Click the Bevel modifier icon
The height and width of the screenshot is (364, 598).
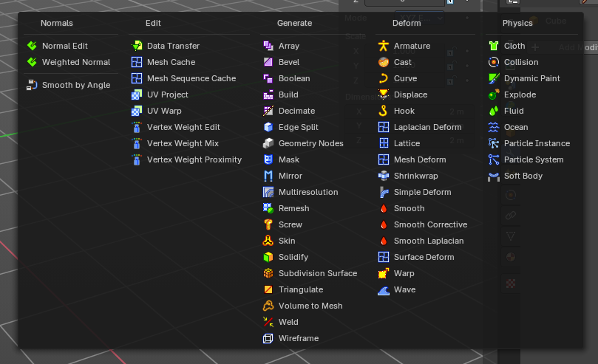(268, 62)
